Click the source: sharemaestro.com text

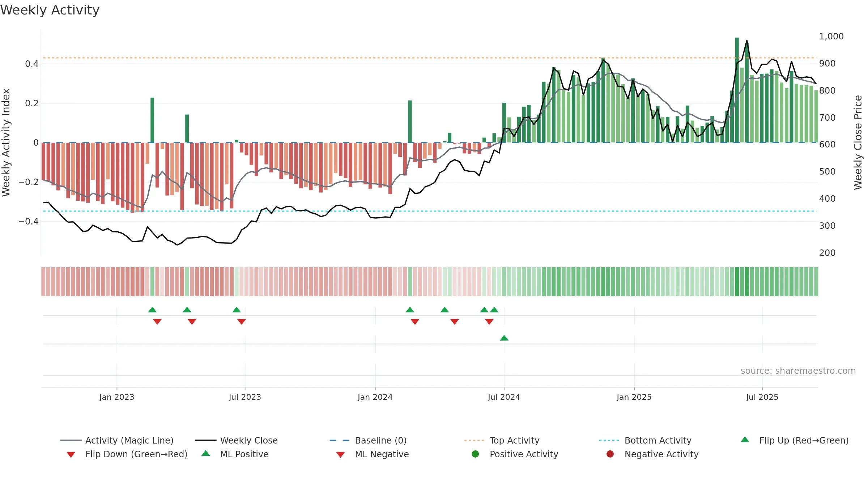[798, 371]
